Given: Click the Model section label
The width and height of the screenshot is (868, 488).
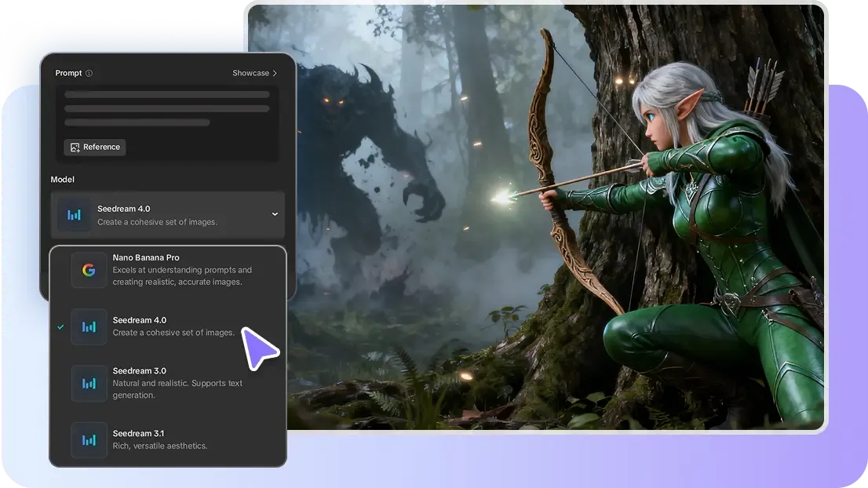Looking at the screenshot, I should pyautogui.click(x=63, y=180).
